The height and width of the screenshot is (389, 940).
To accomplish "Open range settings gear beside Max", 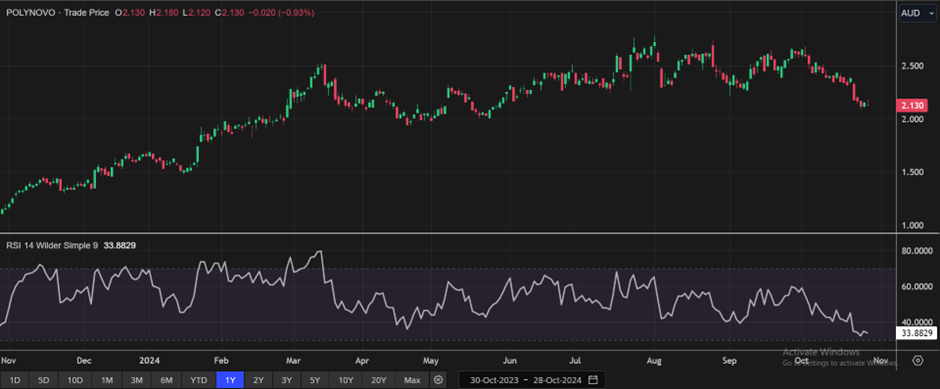I will click(x=439, y=380).
